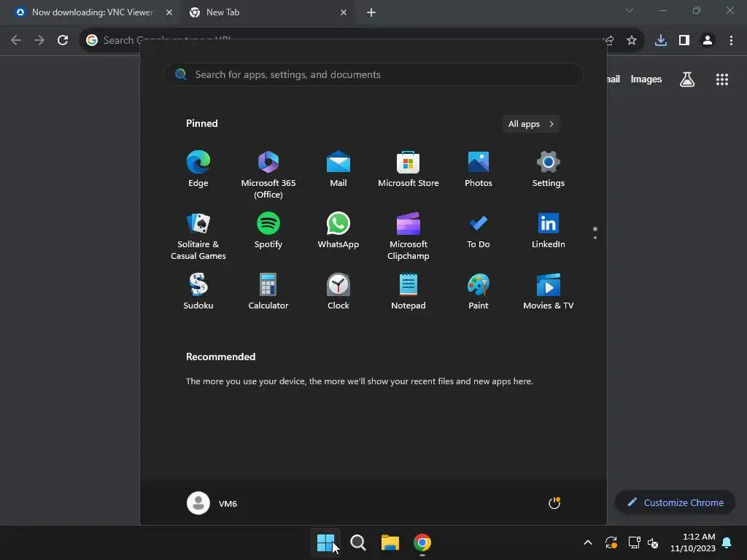Go back in Chrome

coord(16,40)
